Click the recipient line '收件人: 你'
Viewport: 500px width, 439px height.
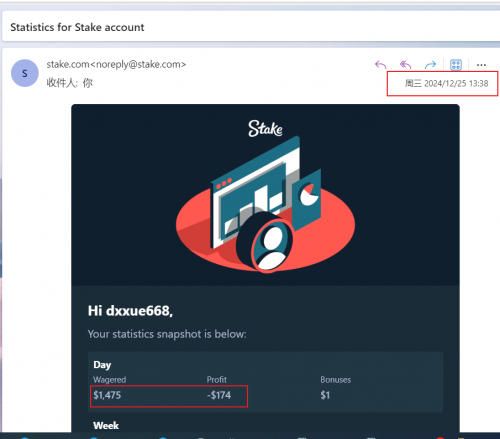(x=69, y=83)
